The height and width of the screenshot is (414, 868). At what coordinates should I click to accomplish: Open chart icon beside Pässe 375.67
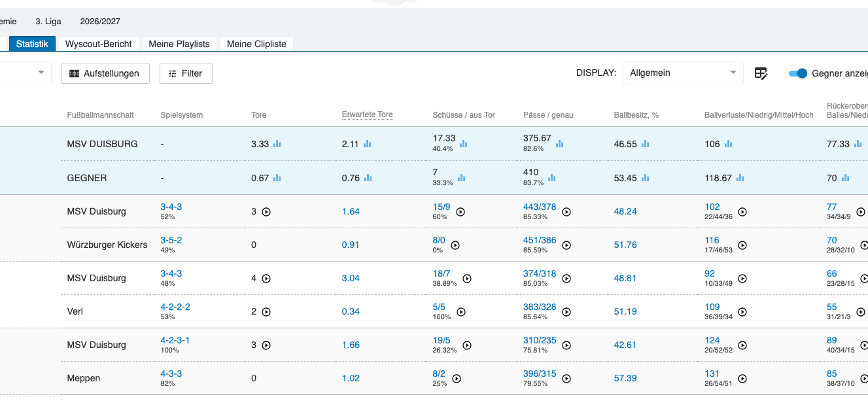(559, 144)
